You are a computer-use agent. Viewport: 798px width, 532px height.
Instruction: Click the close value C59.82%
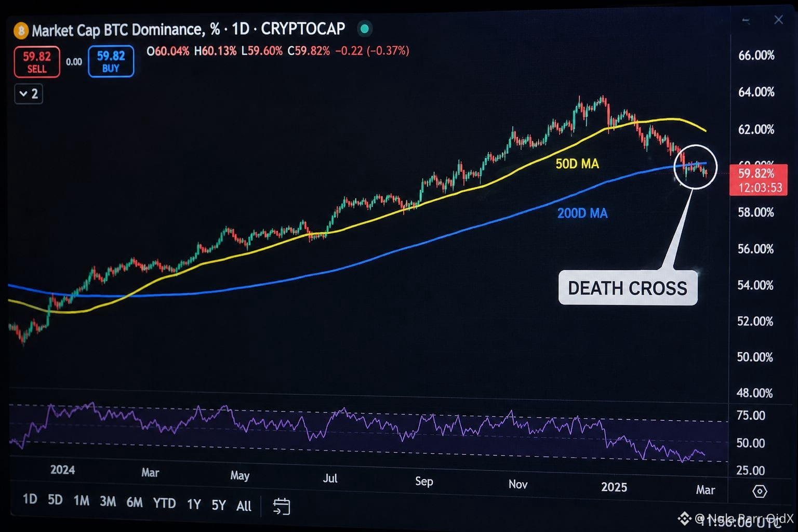pyautogui.click(x=309, y=51)
